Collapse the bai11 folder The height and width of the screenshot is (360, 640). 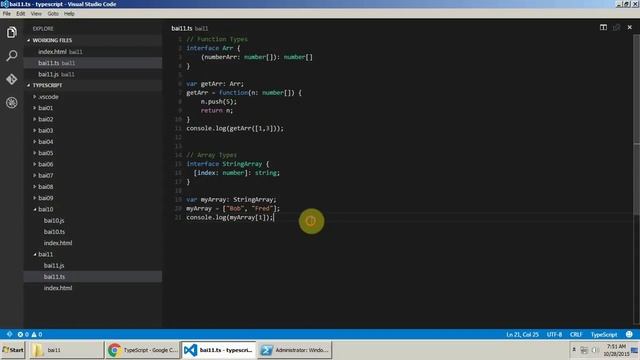[93, 254]
